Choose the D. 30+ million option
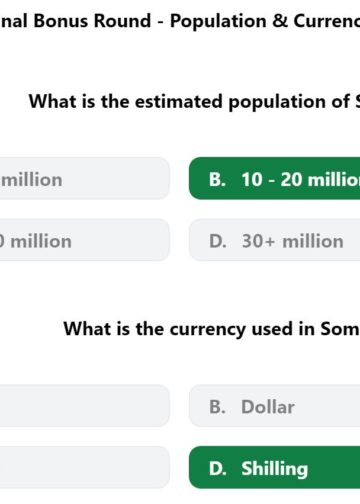Viewport: 360px width, 504px height. (x=275, y=240)
